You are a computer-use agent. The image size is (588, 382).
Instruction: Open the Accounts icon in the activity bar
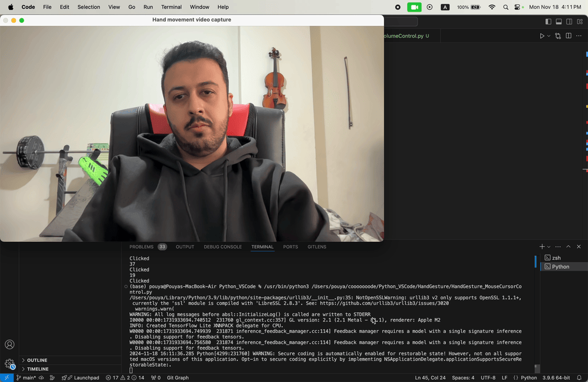tap(10, 345)
